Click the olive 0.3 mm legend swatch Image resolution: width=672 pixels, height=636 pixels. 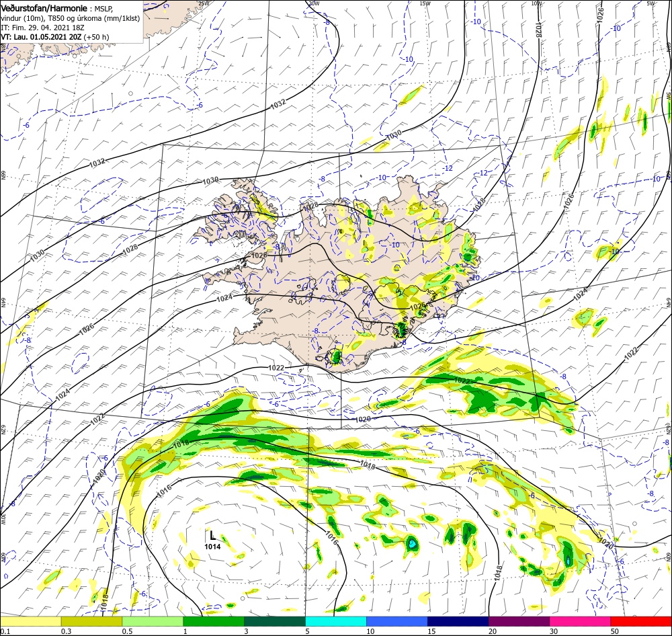click(x=91, y=621)
